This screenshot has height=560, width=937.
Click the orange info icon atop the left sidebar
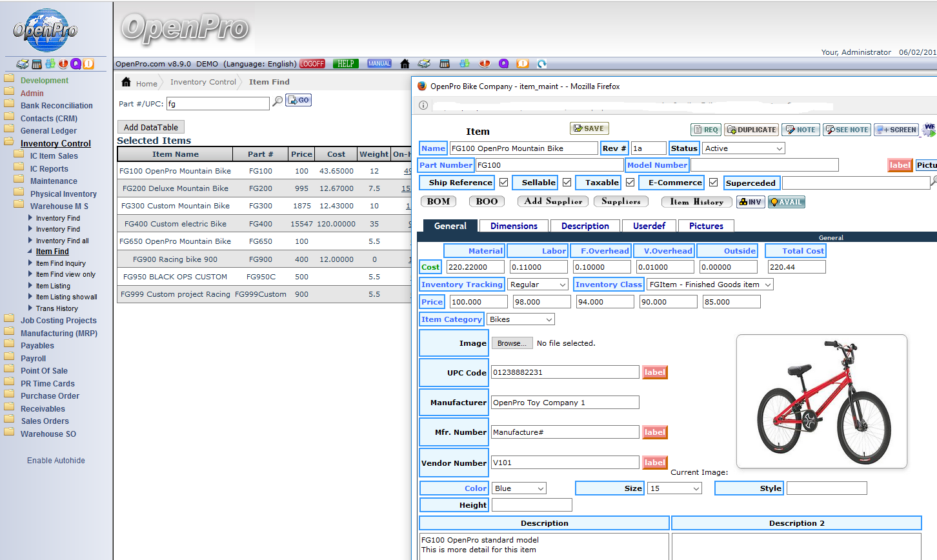pos(88,64)
